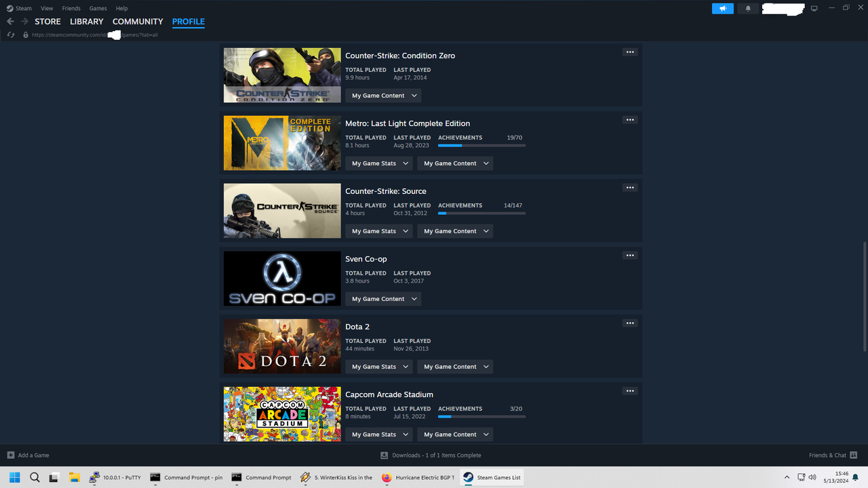The width and height of the screenshot is (868, 488).
Task: Open Task View on the taskbar
Action: (x=54, y=477)
